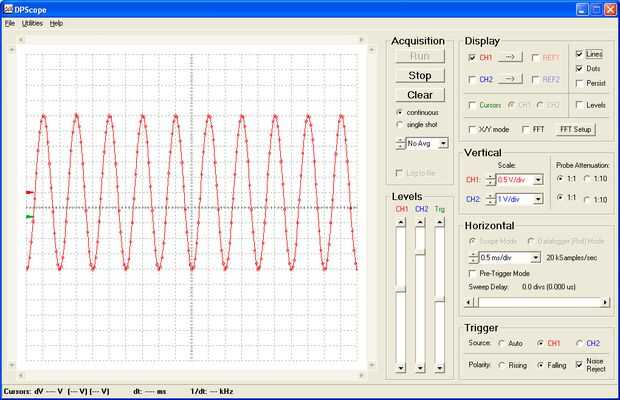Click sweep delay scrollbar left arrow
This screenshot has height=400, width=620.
[469, 302]
